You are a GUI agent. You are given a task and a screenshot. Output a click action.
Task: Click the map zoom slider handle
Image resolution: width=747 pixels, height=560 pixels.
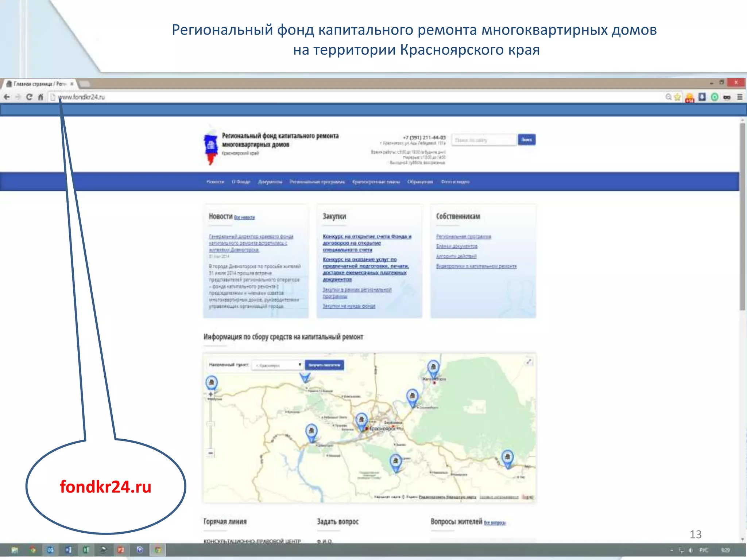click(x=210, y=424)
